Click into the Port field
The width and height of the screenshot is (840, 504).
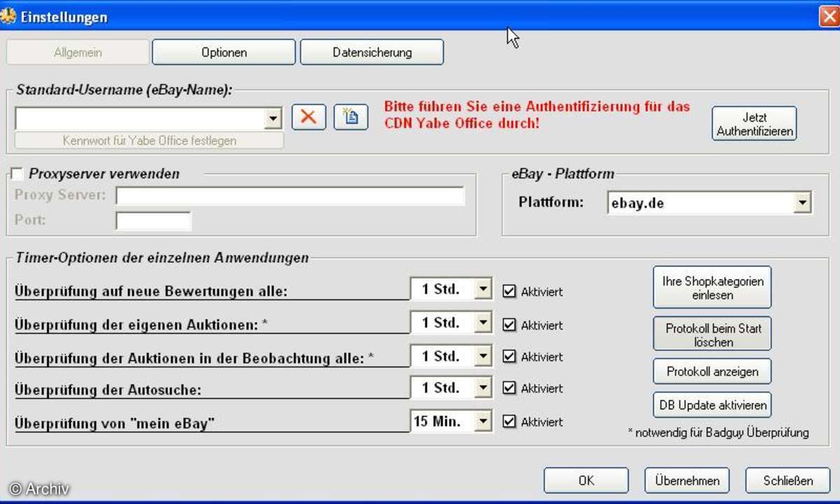pyautogui.click(x=153, y=221)
